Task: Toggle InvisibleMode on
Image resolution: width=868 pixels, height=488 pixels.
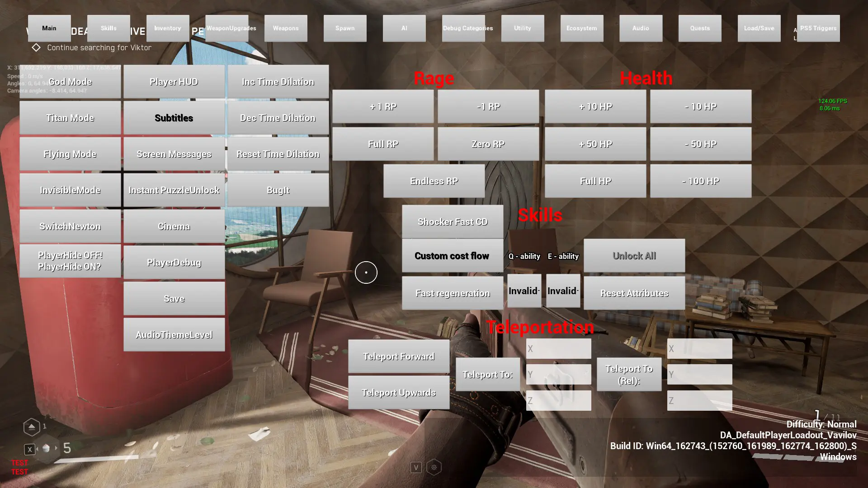Action: coord(70,189)
